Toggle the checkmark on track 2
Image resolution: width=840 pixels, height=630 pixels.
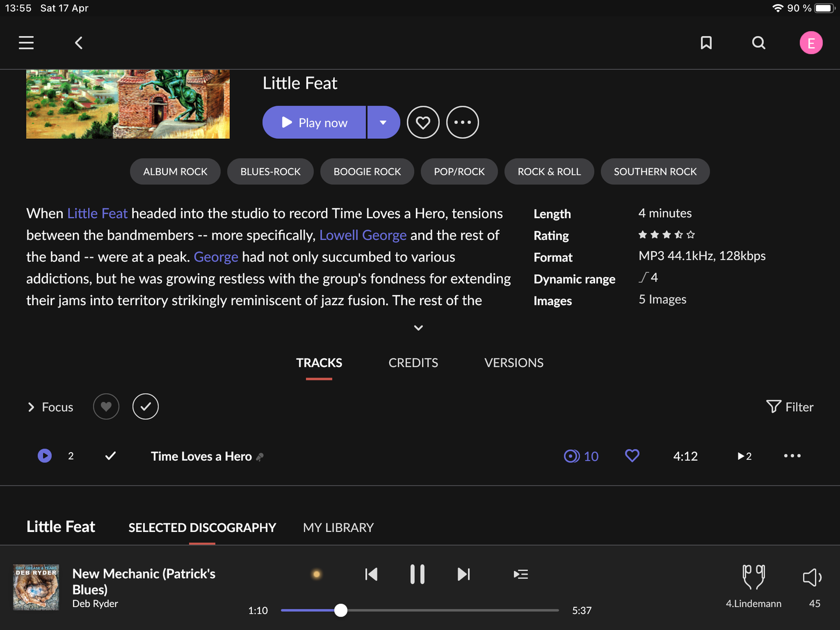pyautogui.click(x=110, y=456)
